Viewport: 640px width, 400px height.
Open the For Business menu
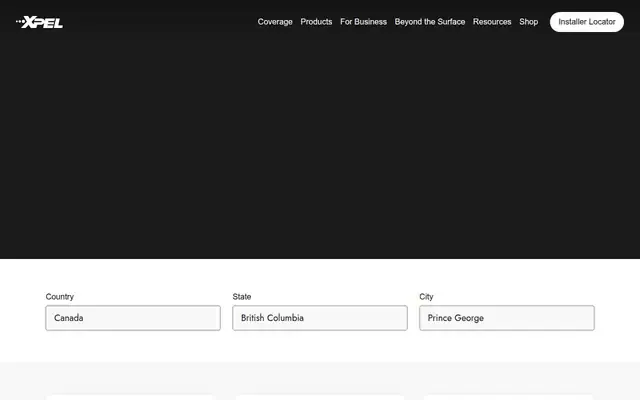[x=363, y=22]
